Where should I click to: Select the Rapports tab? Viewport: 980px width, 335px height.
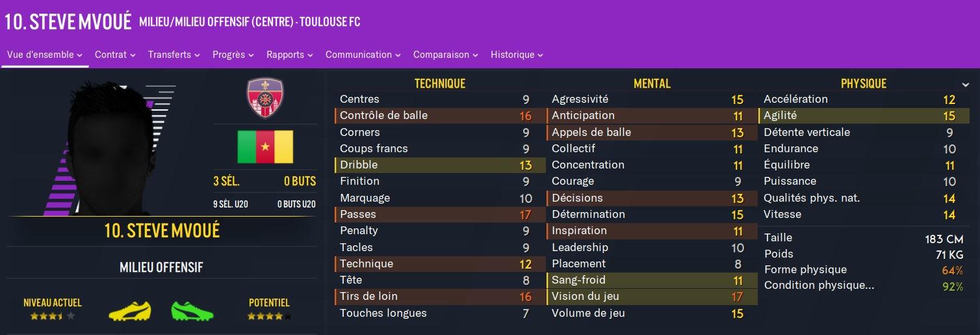coord(289,55)
